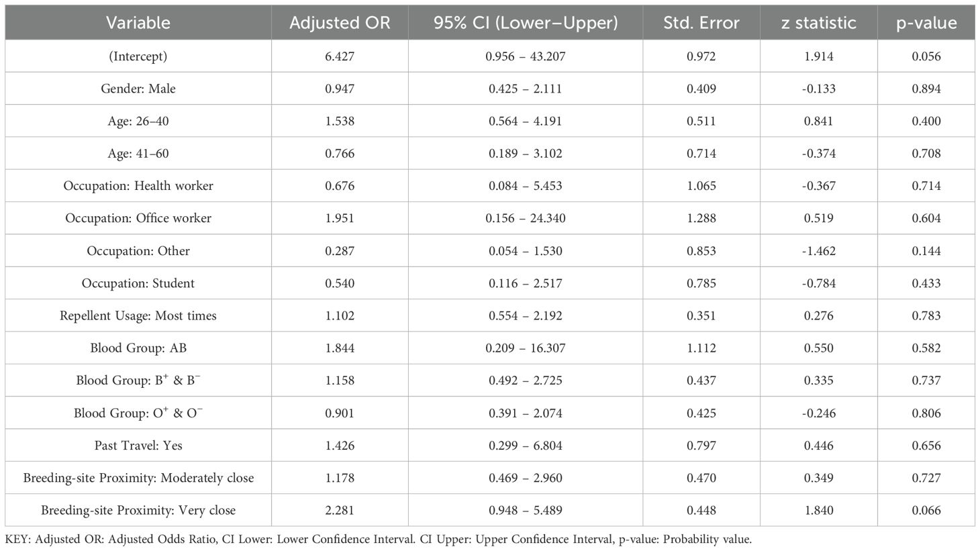The image size is (980, 551).
Task: Click the Variable column header
Action: pyautogui.click(x=138, y=23)
